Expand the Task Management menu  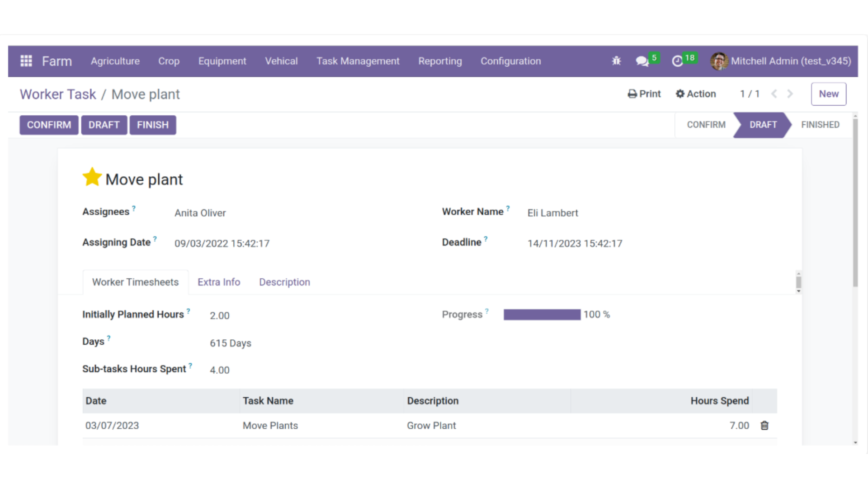[x=358, y=61]
